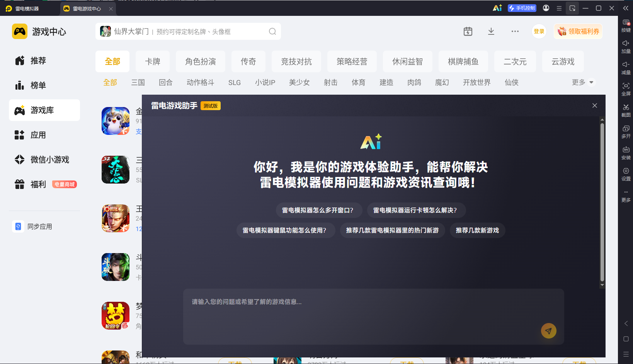Close the 雷电游戏助手 assistant panel
633x364 pixels.
tap(595, 105)
